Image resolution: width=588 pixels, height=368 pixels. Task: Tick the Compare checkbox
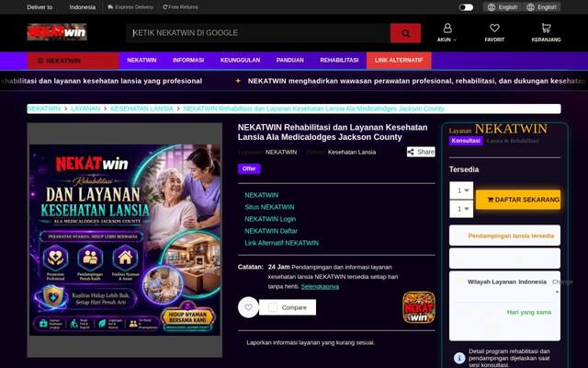pos(273,307)
